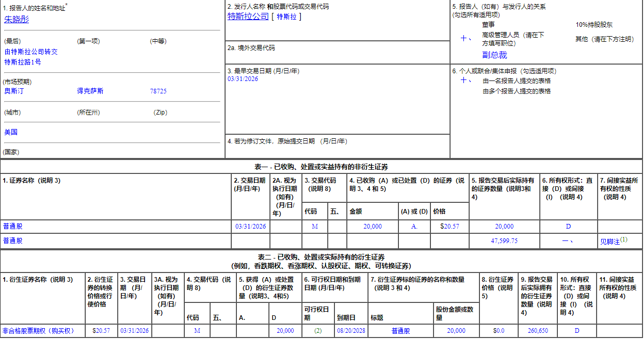Click the $20.57 price in Table I
The height and width of the screenshot is (339, 644).
(449, 227)
